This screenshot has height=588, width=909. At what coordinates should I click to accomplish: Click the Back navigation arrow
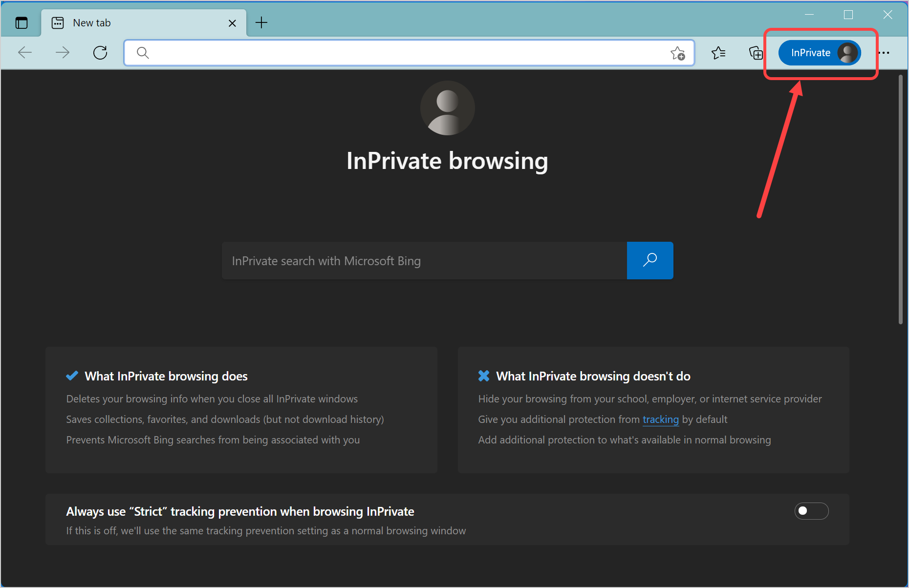pos(24,52)
